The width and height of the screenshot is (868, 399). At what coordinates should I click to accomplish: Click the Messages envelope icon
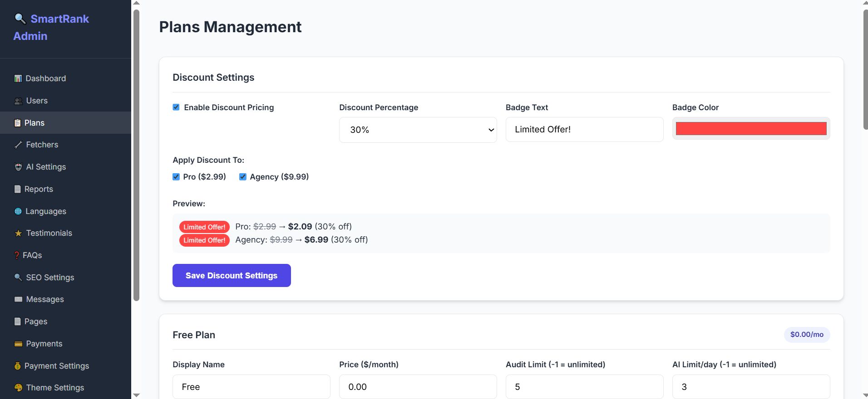(x=19, y=299)
